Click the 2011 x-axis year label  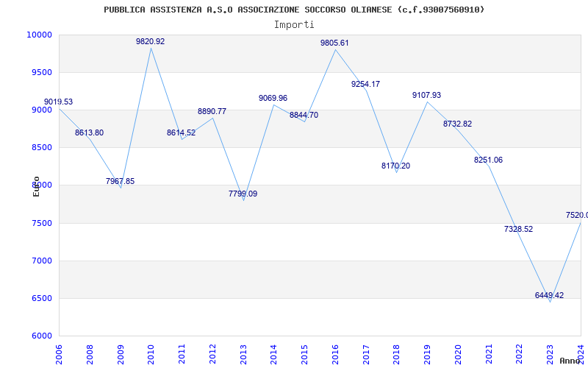(x=182, y=355)
